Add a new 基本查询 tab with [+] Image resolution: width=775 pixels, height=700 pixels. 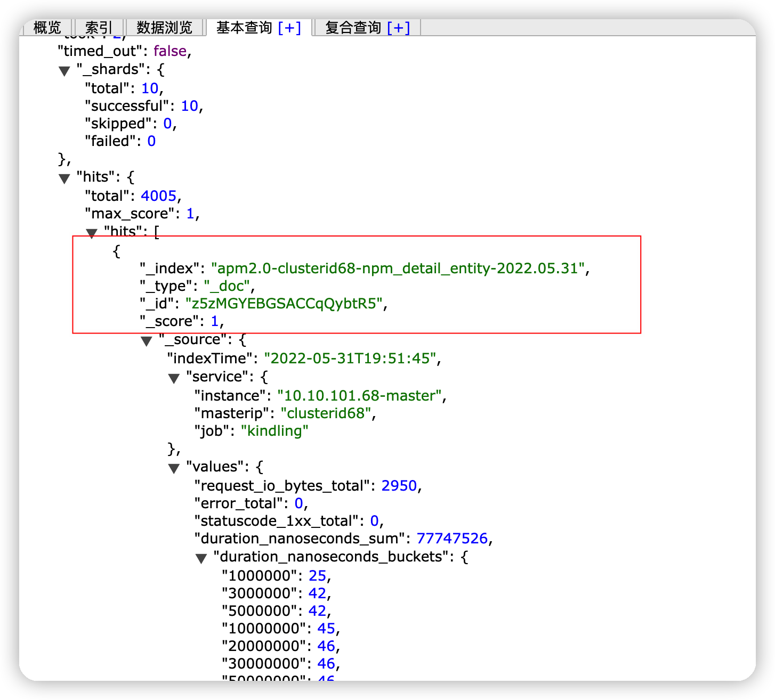pos(289,27)
